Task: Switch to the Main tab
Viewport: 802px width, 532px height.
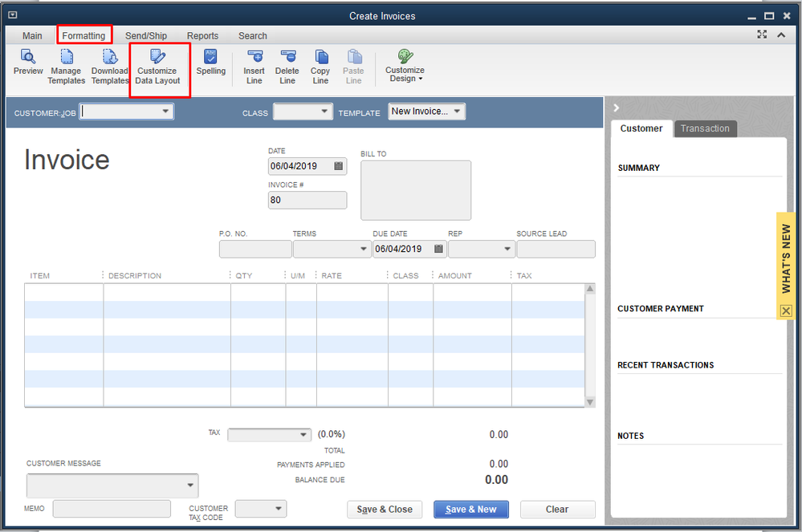Action: click(x=32, y=36)
